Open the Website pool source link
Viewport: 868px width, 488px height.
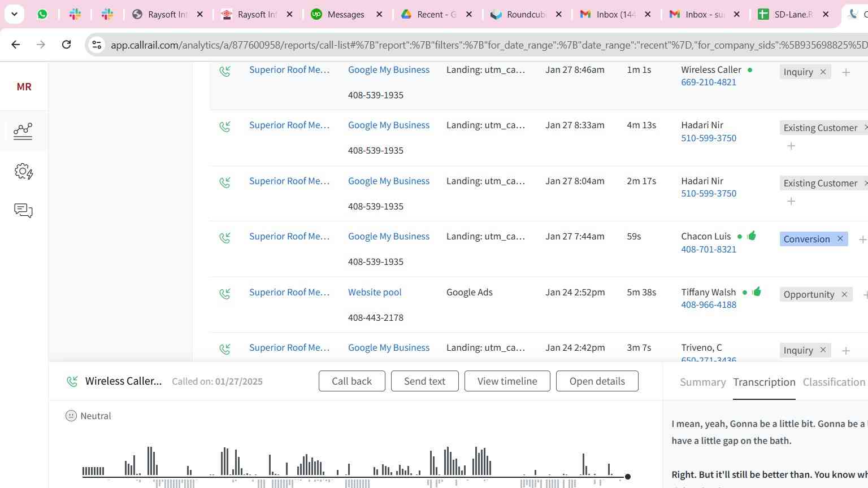coord(375,292)
